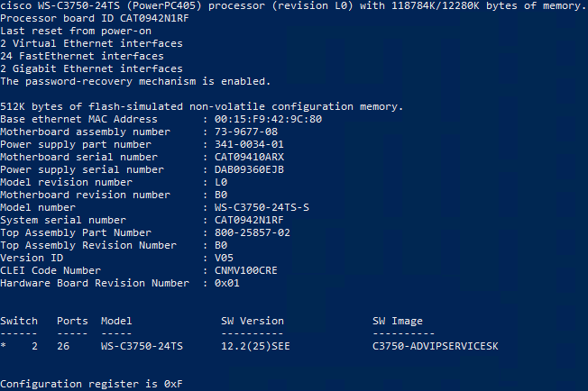Screen dimensions: 588x391
Task: Click the power supply part number 341-0034-01
Action: [249, 144]
